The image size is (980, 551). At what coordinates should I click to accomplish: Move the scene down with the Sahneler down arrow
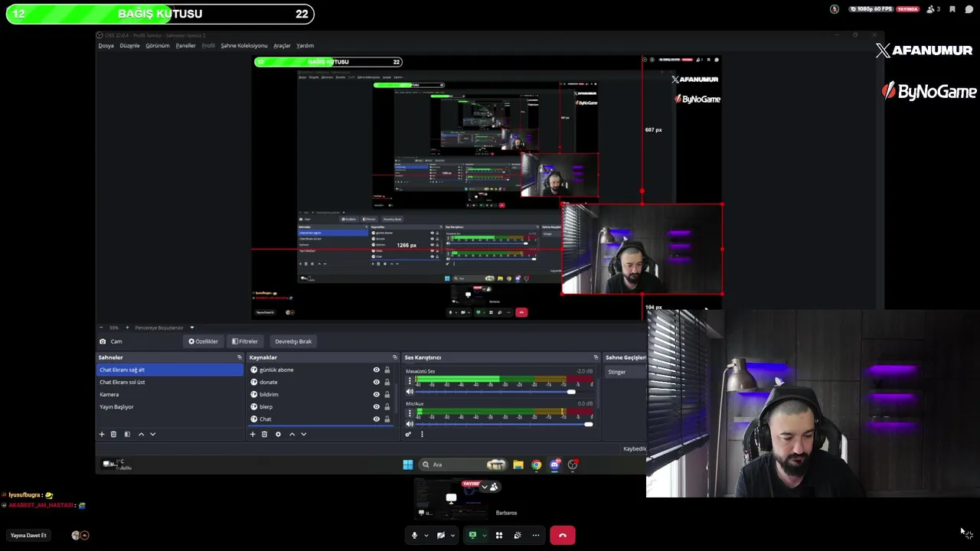point(152,434)
